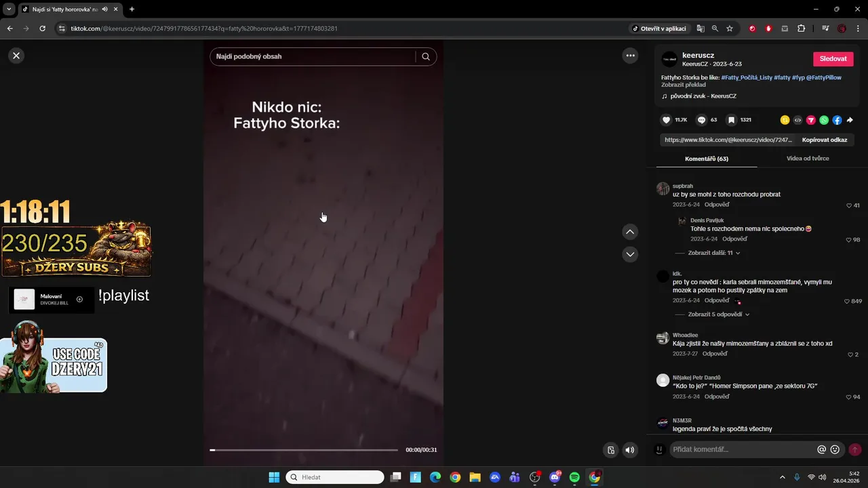Like Nějakej Petr Dandů's comment
Image resolution: width=868 pixels, height=488 pixels.
(x=849, y=397)
